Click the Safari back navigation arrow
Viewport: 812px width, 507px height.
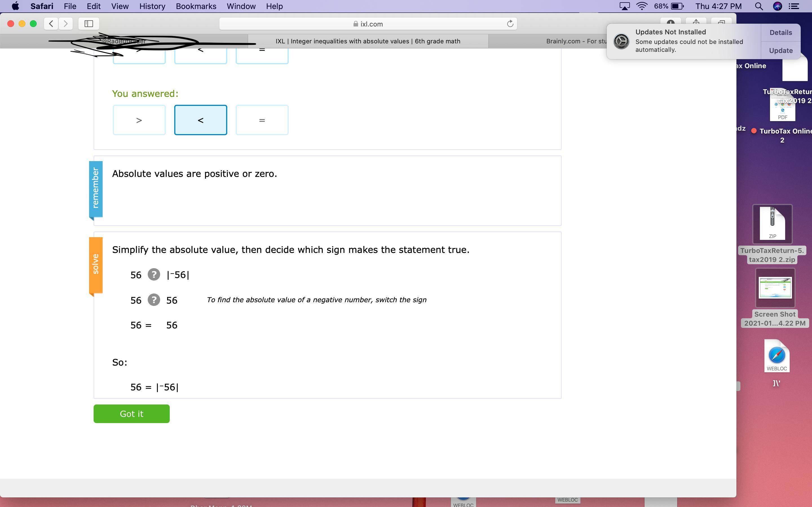click(x=51, y=23)
